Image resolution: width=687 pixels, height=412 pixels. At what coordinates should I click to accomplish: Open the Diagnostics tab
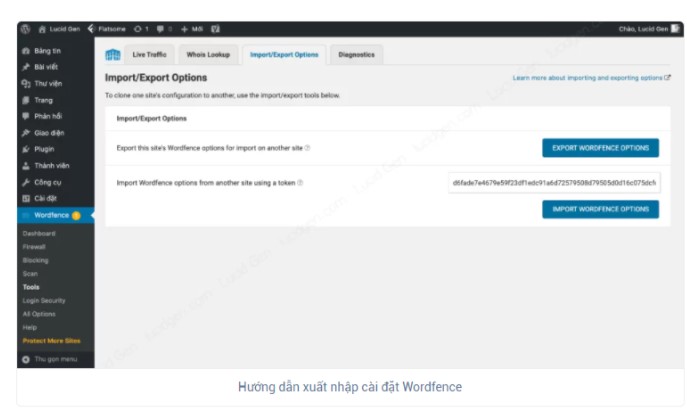356,54
